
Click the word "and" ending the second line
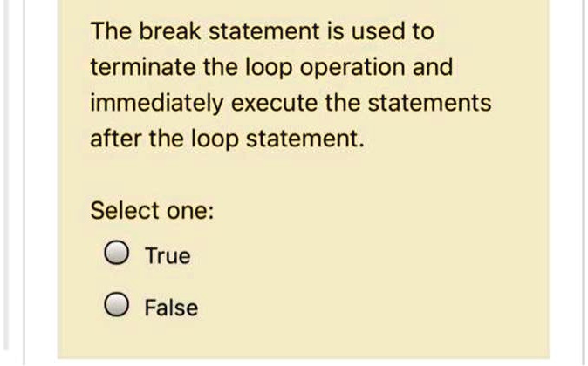[x=434, y=68]
